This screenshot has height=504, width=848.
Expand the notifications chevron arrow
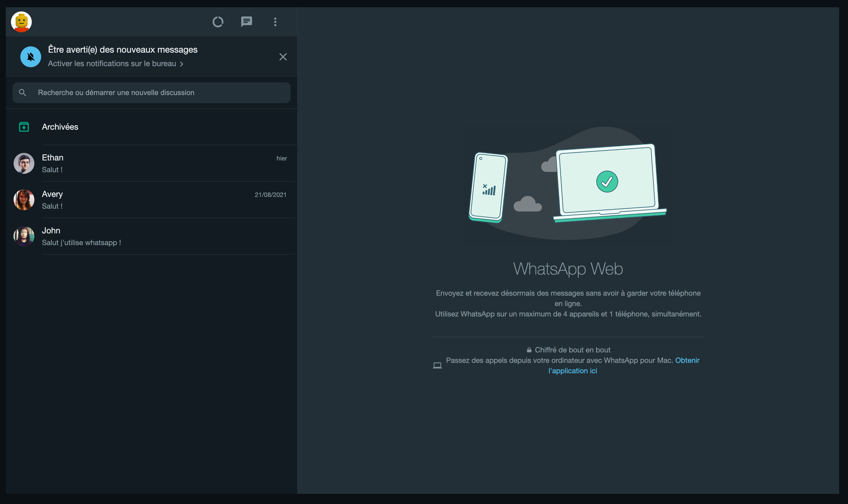point(182,64)
